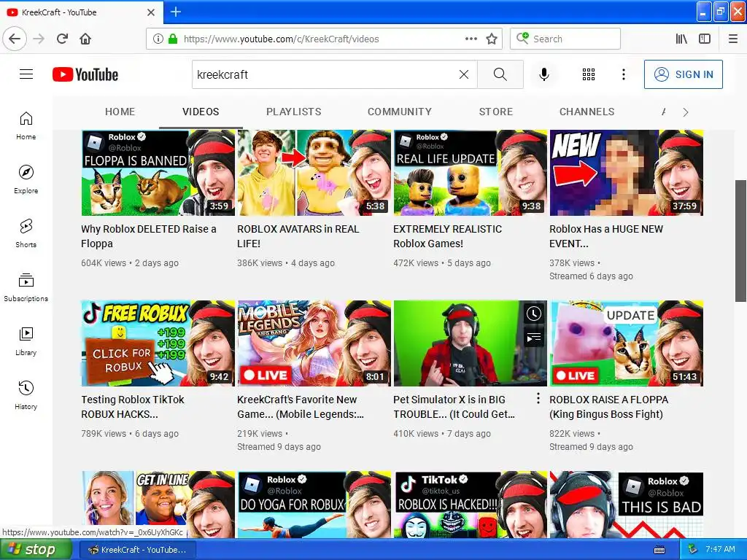Open Explore in sidebar
747x560 pixels.
(26, 179)
